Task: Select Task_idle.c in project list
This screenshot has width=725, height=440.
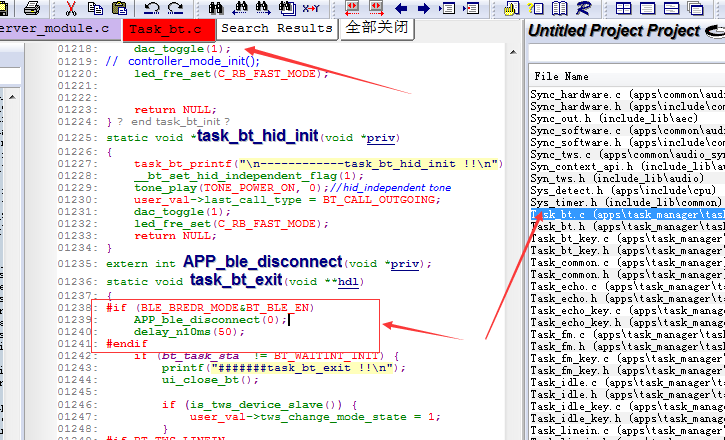Action: tap(627, 383)
